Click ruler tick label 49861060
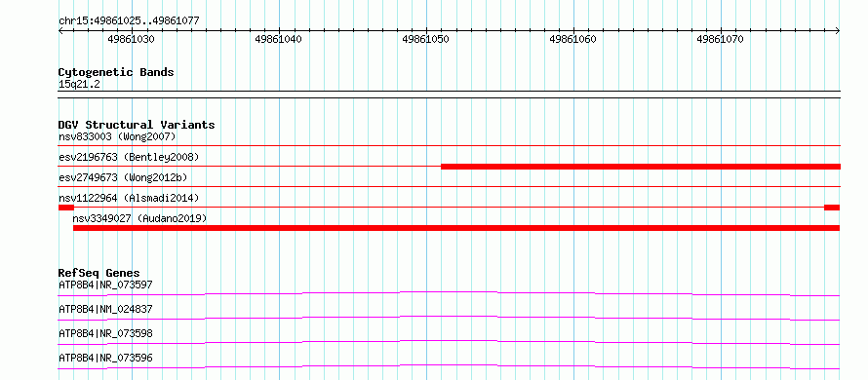 572,40
